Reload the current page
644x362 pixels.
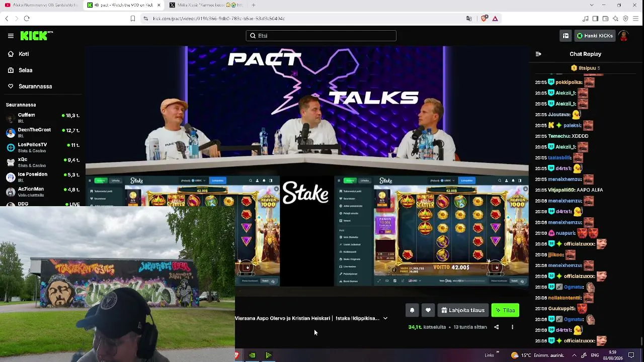coord(27,19)
